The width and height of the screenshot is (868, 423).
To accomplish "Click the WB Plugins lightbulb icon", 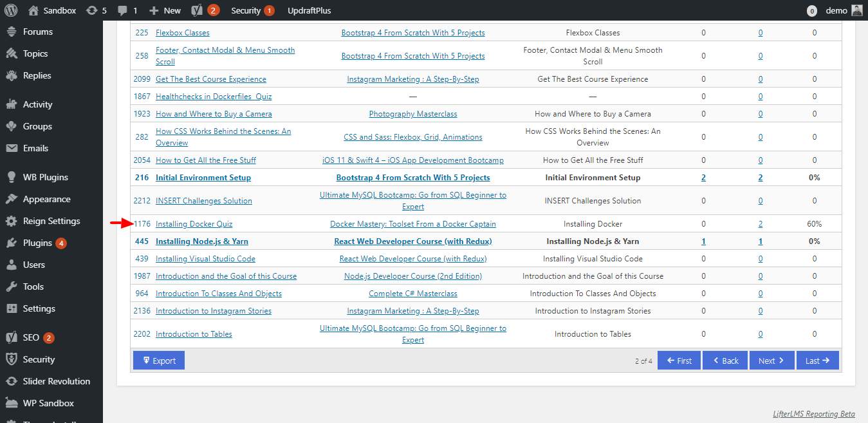I will point(11,177).
